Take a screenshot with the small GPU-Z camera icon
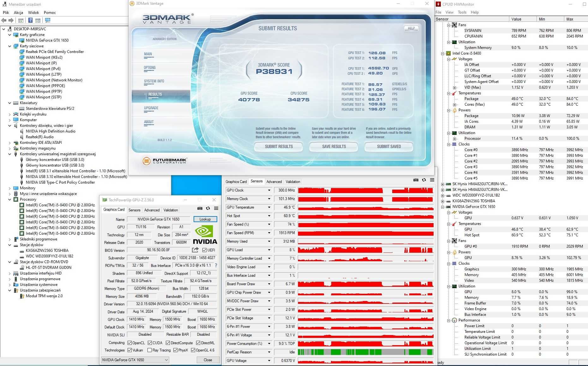 tap(200, 208)
